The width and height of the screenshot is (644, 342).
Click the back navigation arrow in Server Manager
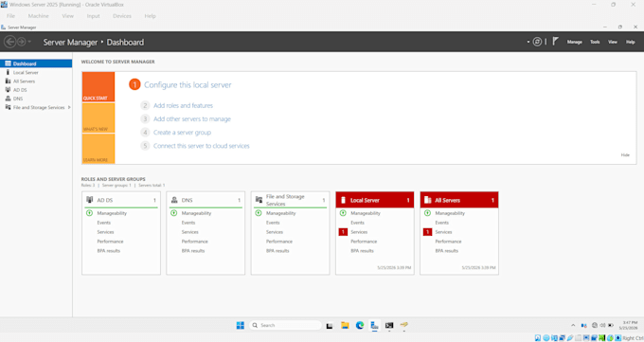coord(9,42)
